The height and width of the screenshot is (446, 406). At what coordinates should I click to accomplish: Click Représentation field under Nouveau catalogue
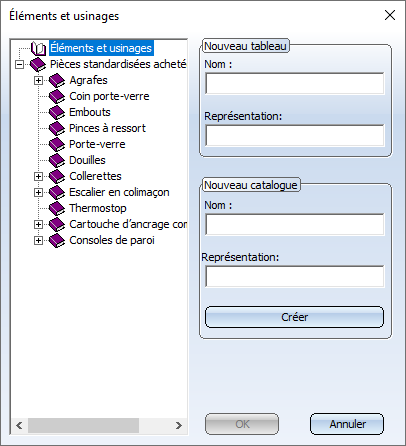(x=295, y=276)
